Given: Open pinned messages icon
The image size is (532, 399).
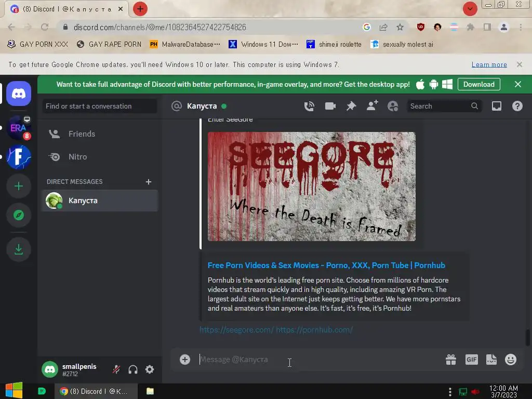Looking at the screenshot, I should tap(351, 106).
